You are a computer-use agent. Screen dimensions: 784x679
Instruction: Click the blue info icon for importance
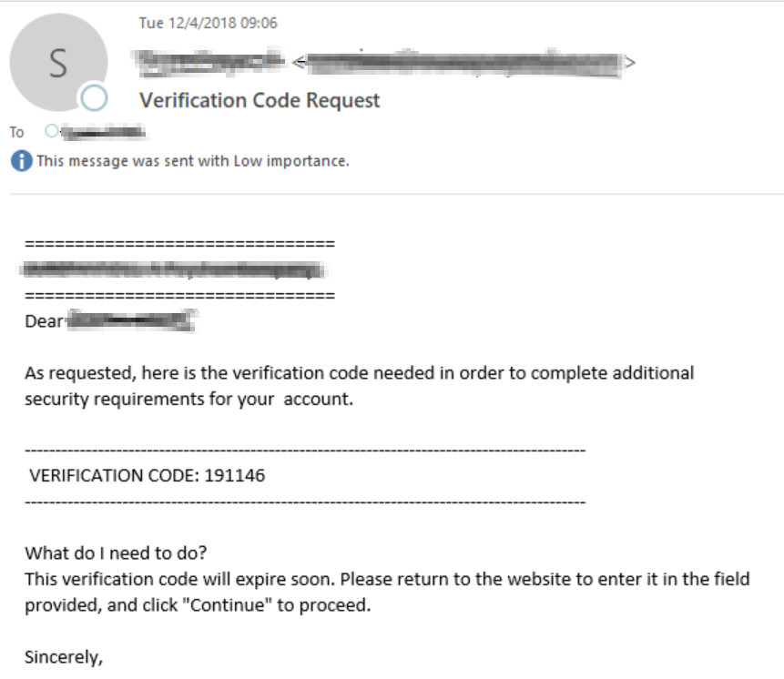pos(22,161)
